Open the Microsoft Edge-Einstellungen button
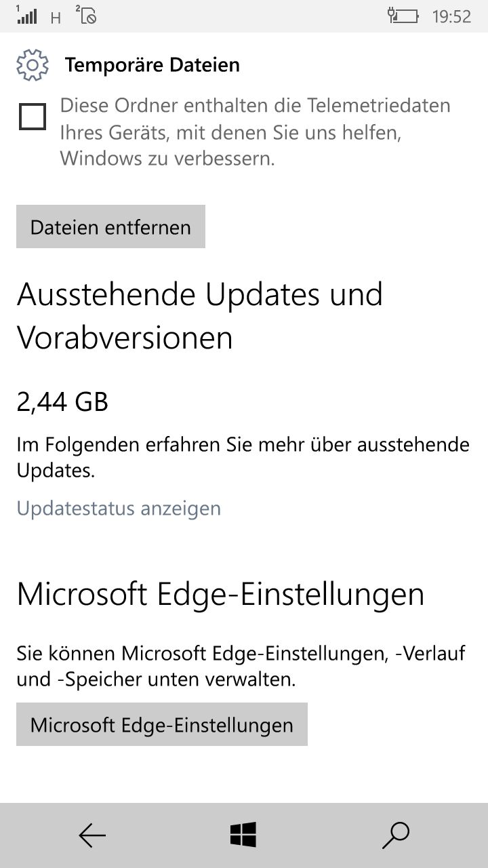 [162, 724]
